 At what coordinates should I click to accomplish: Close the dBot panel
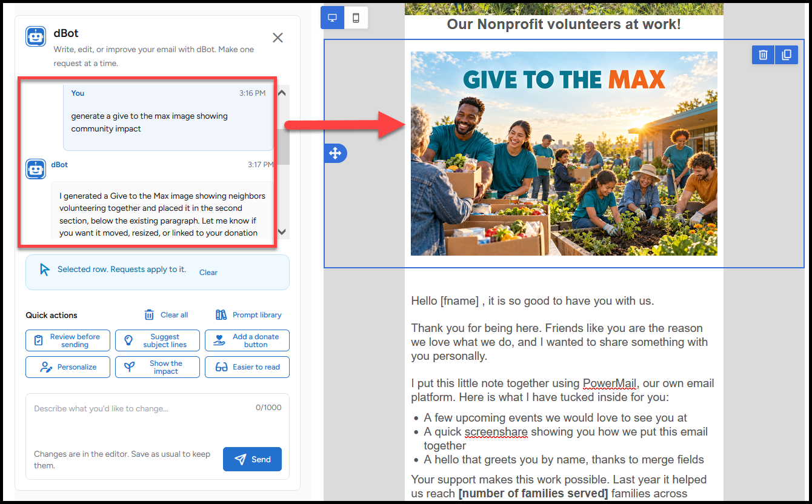click(x=278, y=38)
